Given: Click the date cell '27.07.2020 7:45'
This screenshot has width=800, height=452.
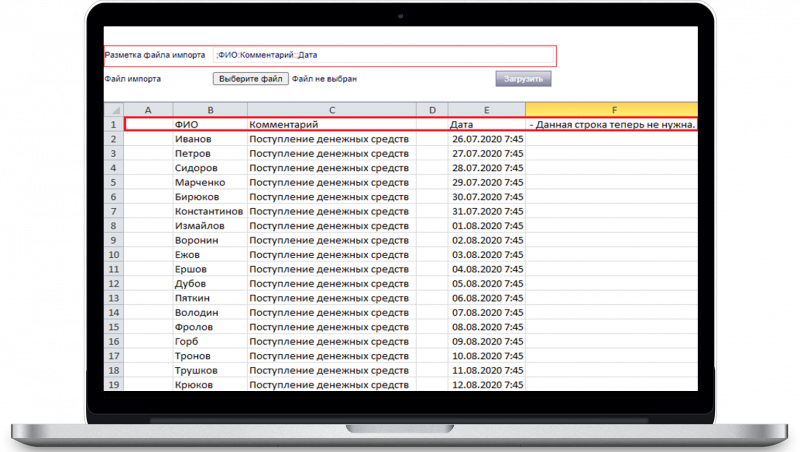Looking at the screenshot, I should (487, 154).
